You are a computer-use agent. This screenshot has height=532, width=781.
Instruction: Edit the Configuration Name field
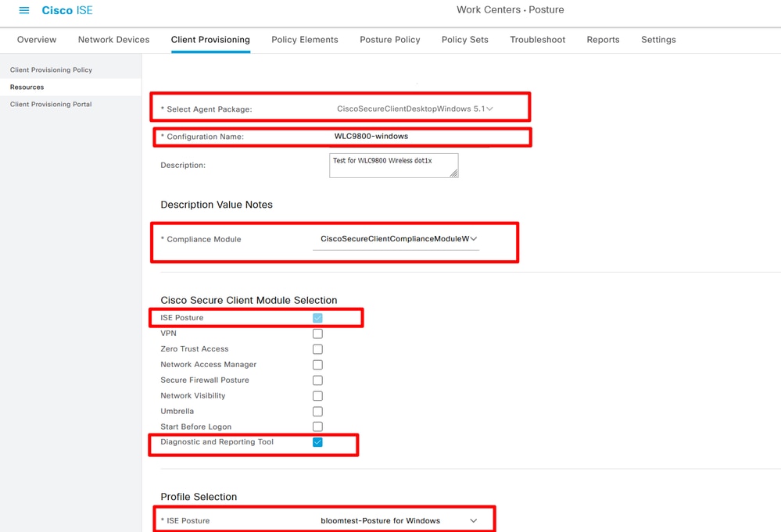(x=411, y=137)
